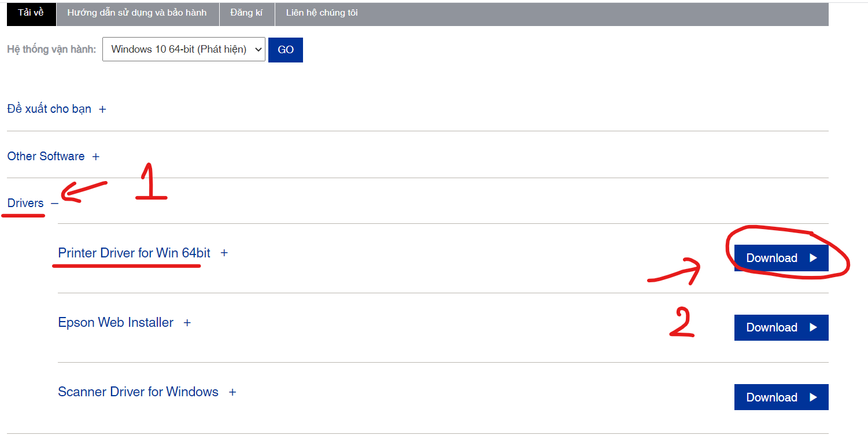Open Hướng dẫn sử dụng và bảo hành tab
The image size is (868, 435).
(137, 13)
